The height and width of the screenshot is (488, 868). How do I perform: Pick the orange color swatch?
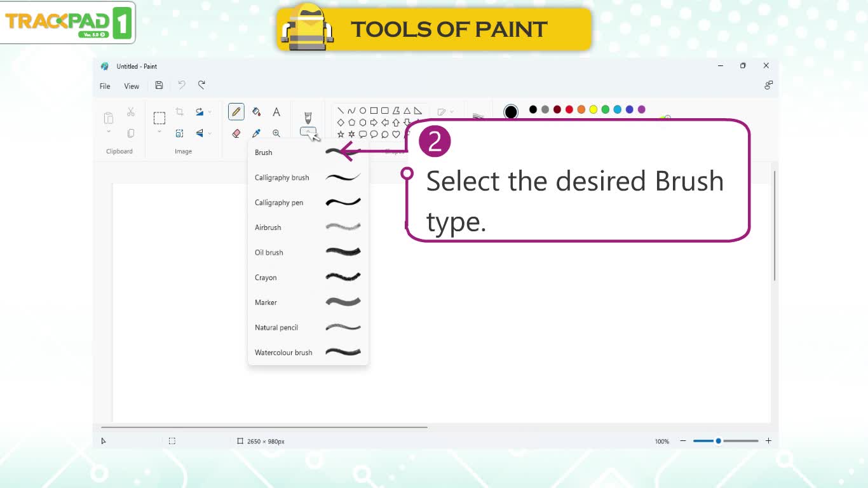[581, 109]
